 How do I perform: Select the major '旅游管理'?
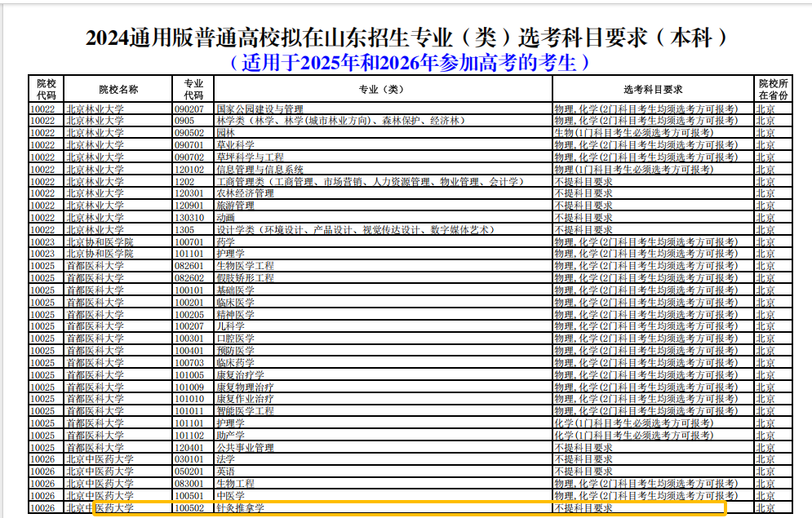pyautogui.click(x=236, y=206)
